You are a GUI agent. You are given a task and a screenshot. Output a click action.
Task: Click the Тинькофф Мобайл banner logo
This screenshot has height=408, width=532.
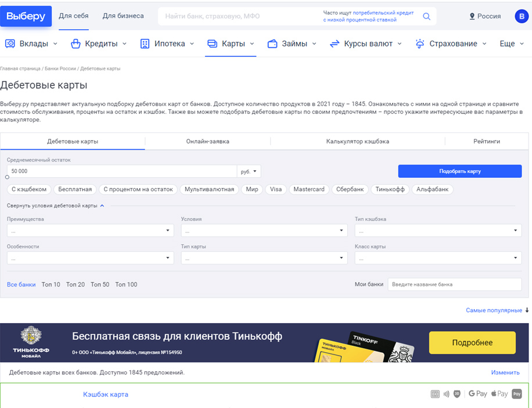coord(31,342)
